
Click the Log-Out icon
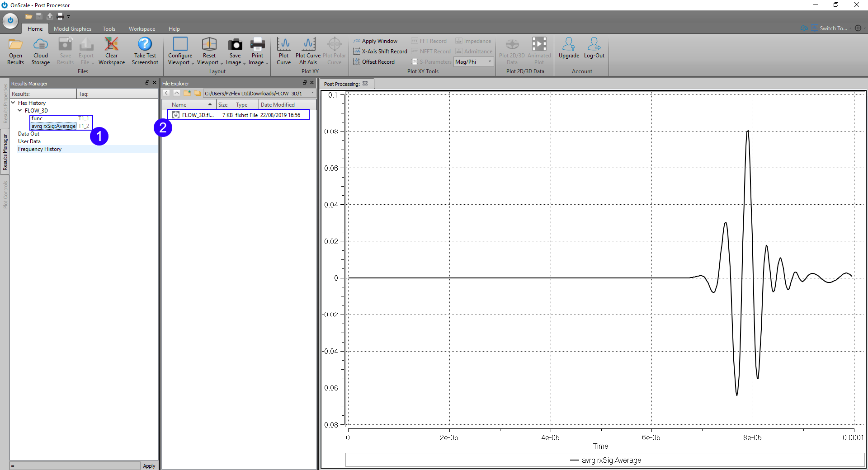click(x=594, y=44)
